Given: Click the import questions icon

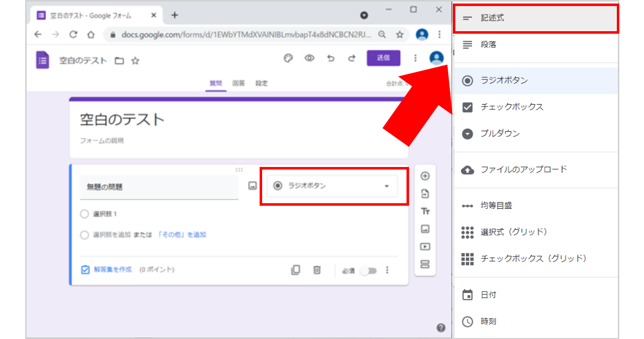Looking at the screenshot, I should click(425, 194).
